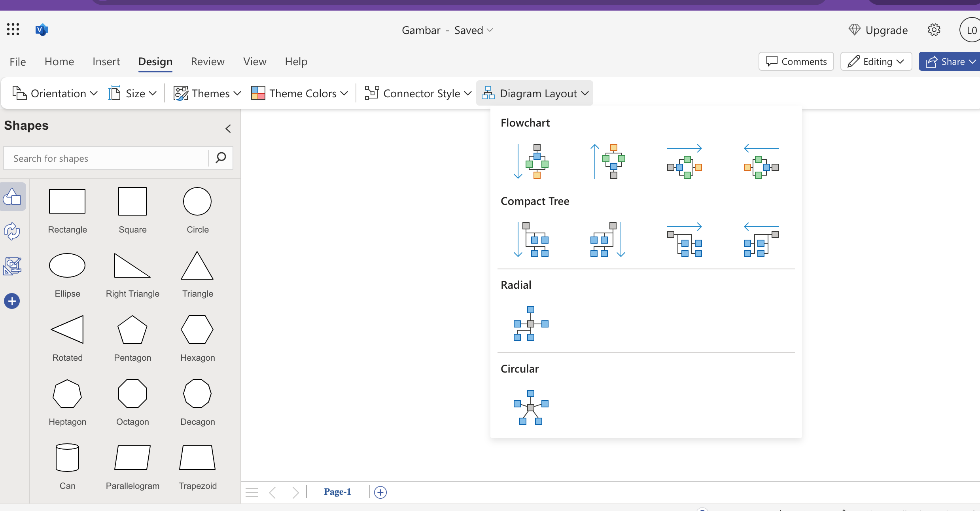The height and width of the screenshot is (511, 980).
Task: Apply the Circular diagram layout
Action: coord(531,407)
